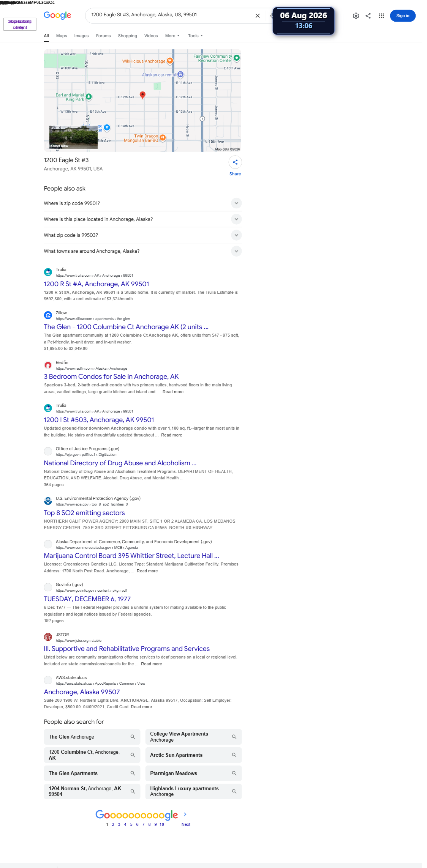Image resolution: width=427 pixels, height=868 pixels.
Task: Click the Redfin favicon
Action: tap(48, 365)
